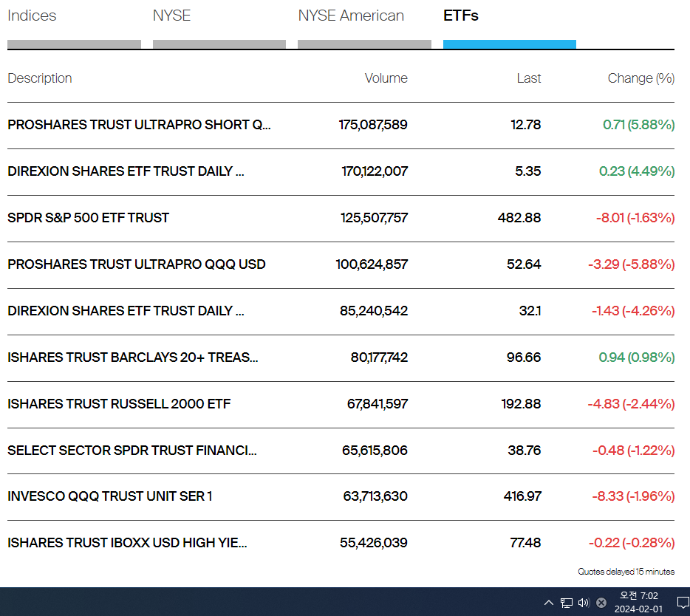This screenshot has width=690, height=616.
Task: Click last price 12.78
Action: tap(526, 125)
